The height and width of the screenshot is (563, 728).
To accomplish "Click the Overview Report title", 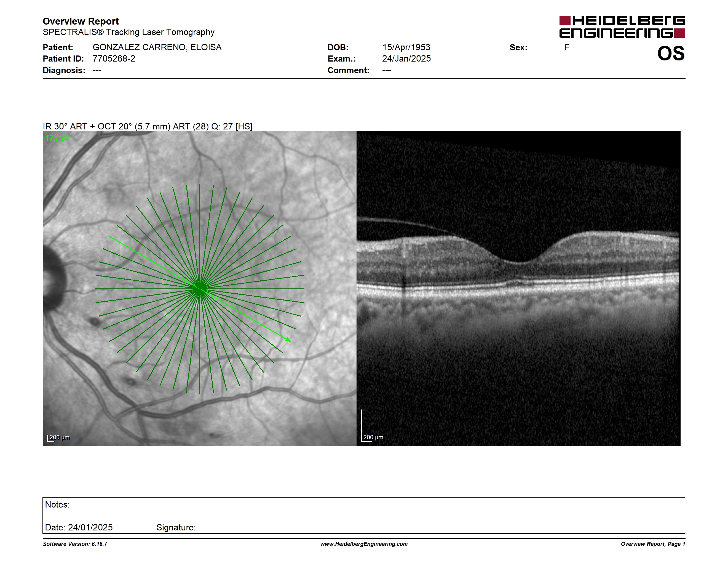I will tap(81, 21).
